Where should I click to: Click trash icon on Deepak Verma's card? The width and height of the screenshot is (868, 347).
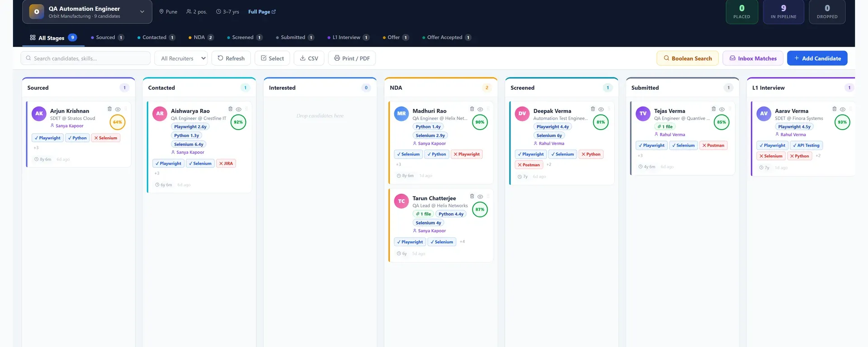click(593, 109)
